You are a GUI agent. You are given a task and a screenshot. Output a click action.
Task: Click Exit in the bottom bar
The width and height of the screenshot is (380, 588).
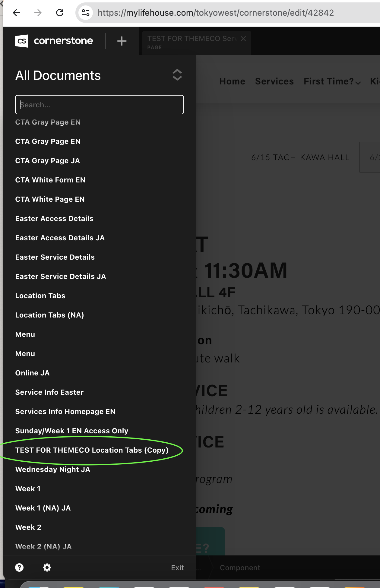pyautogui.click(x=177, y=567)
